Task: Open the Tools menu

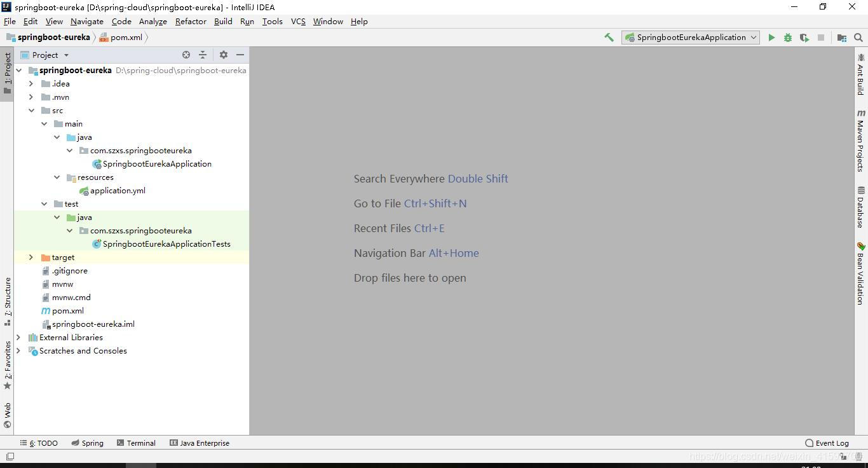Action: tap(272, 22)
